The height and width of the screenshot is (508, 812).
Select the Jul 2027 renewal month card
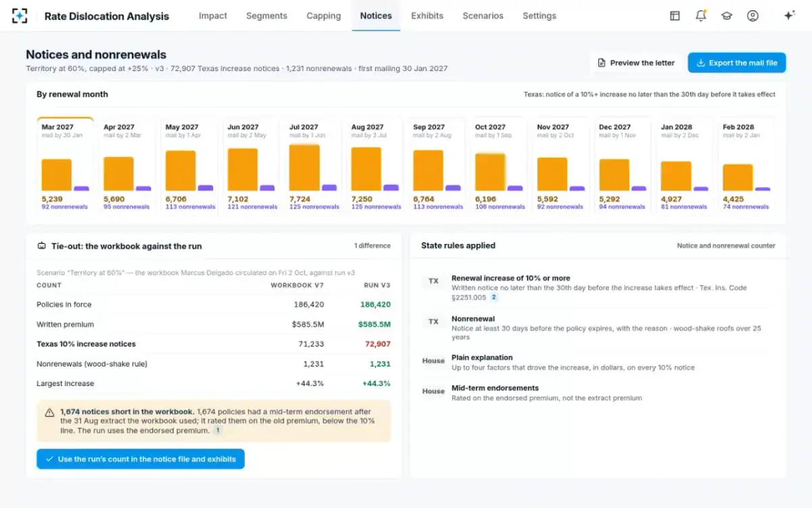[313, 166]
